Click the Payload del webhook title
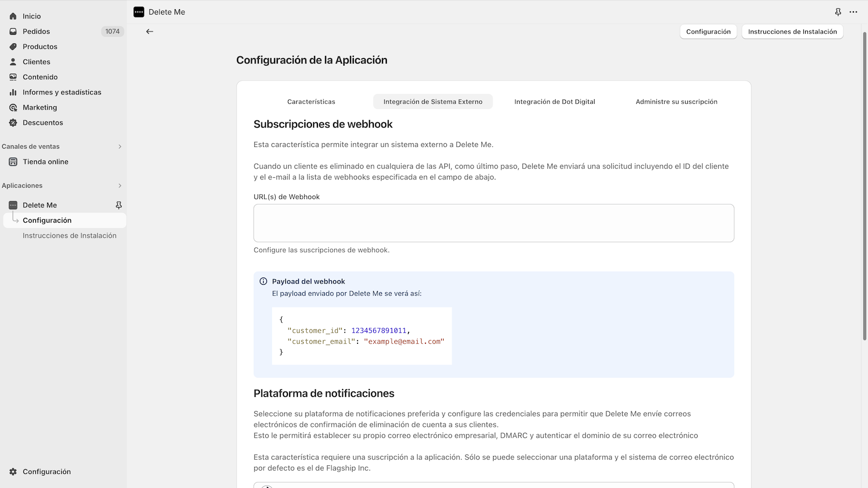This screenshot has height=488, width=868. (x=309, y=281)
